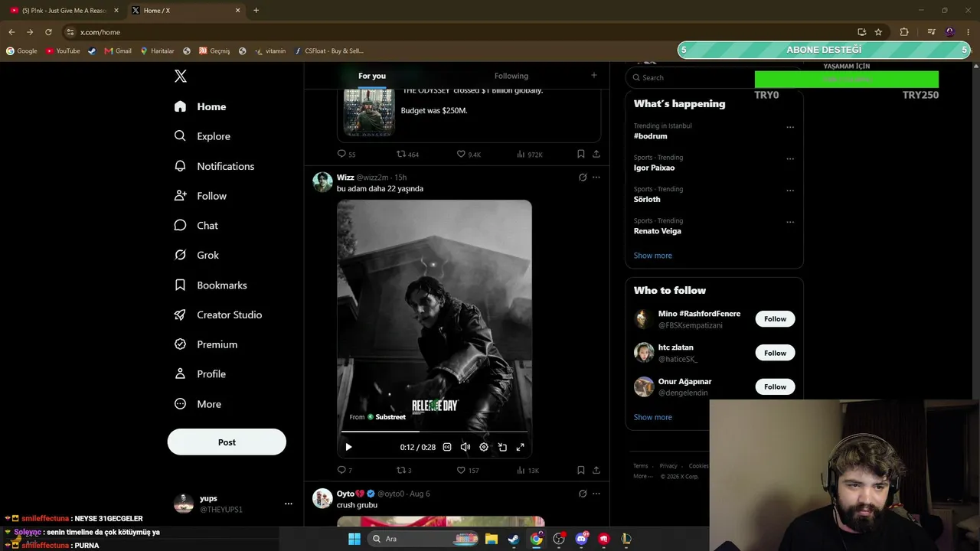The height and width of the screenshot is (551, 980).
Task: Click the Windows Start button
Action: 354,539
